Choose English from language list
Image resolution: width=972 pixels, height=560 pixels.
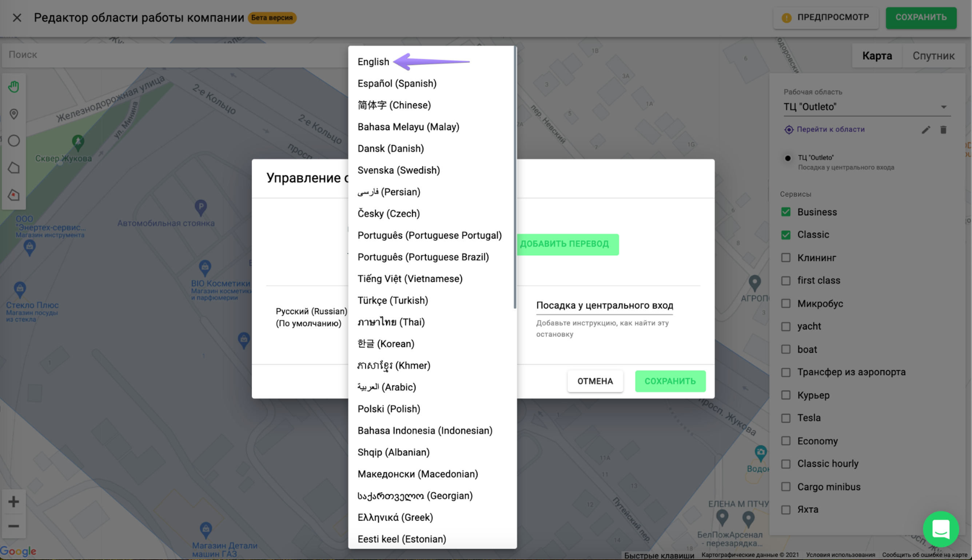pyautogui.click(x=373, y=62)
